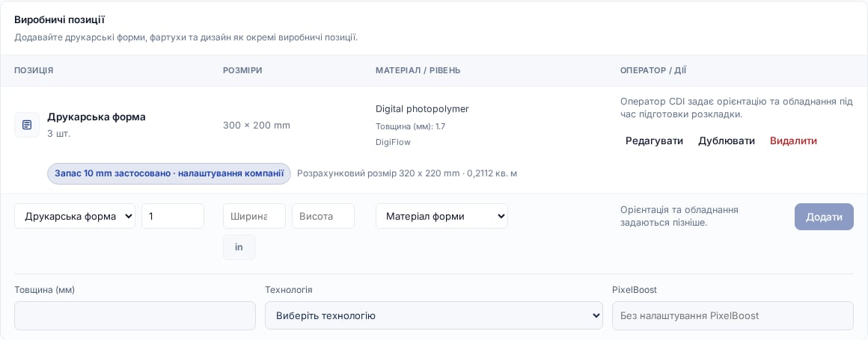Click the red Видалити link

tap(793, 141)
